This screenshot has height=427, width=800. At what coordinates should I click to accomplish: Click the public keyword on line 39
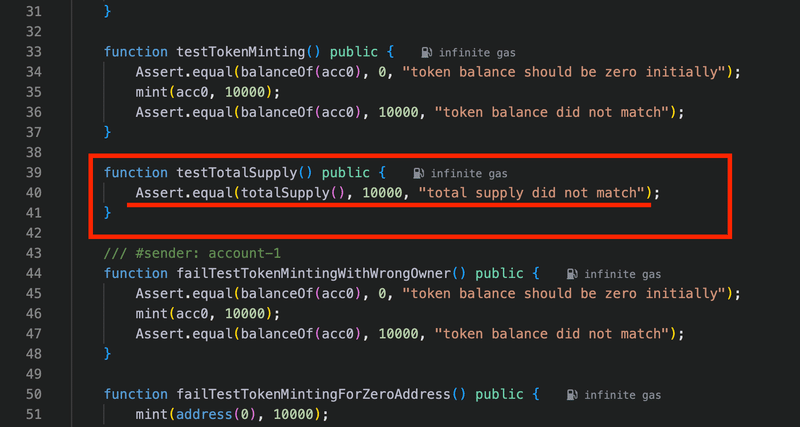click(x=345, y=173)
